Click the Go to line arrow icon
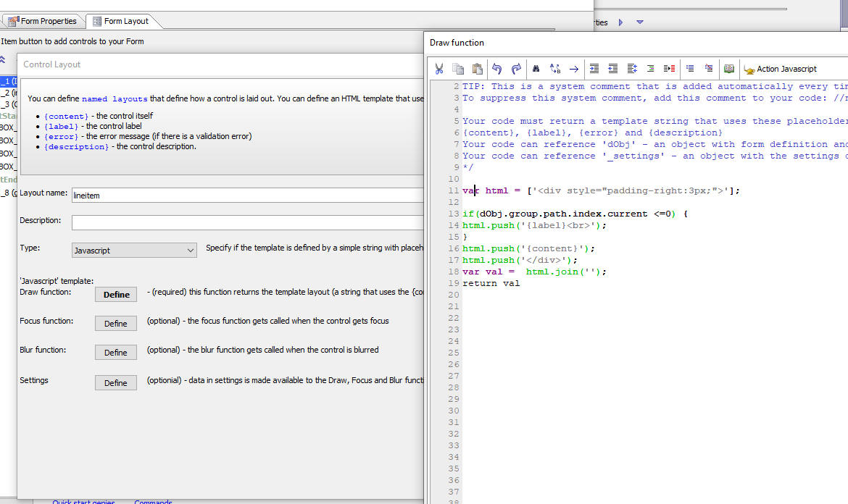 tap(574, 69)
